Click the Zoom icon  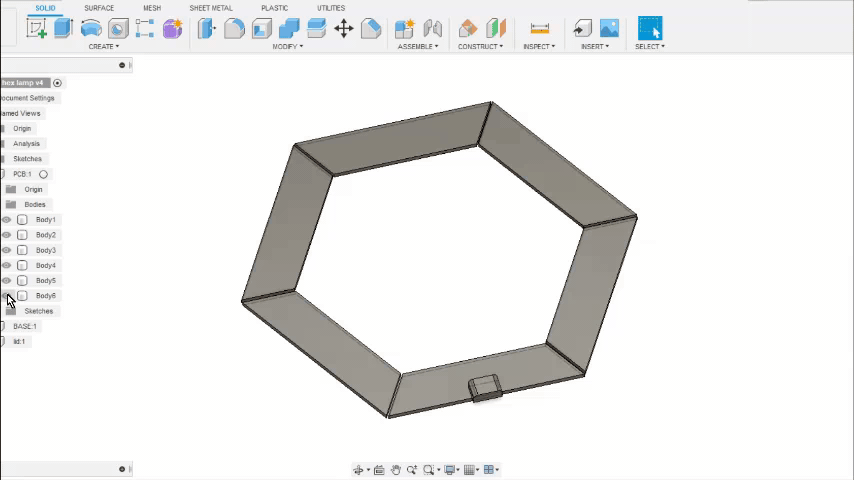(x=412, y=470)
